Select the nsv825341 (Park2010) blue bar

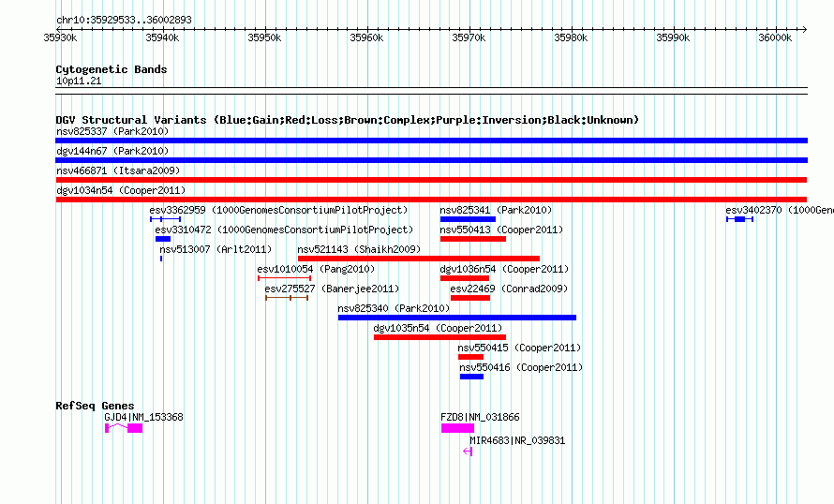click(468, 219)
